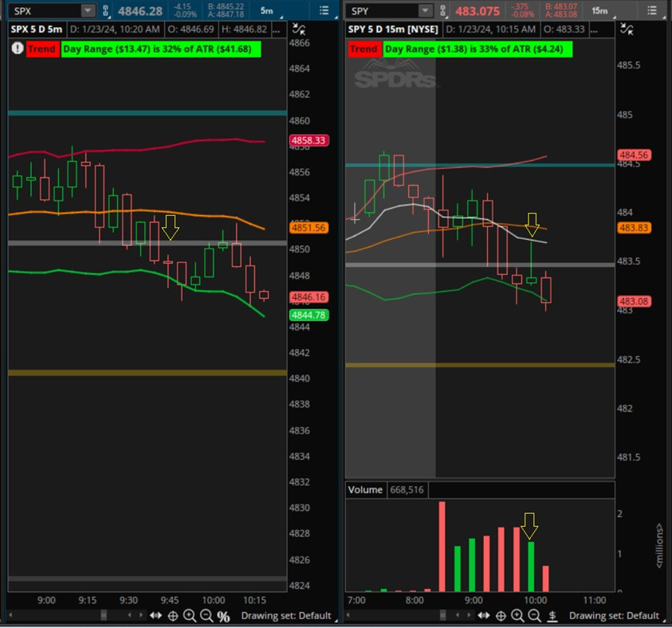This screenshot has width=672, height=628.
Task: Click the SPX H: 4846.82 high value
Action: pos(244,29)
